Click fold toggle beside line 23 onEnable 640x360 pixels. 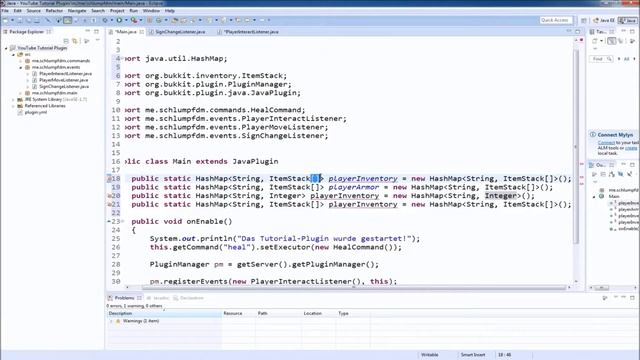[122, 221]
